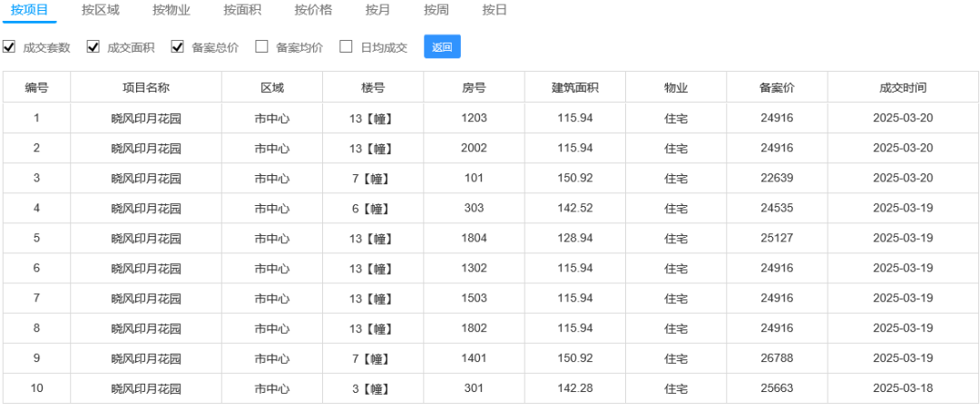Screen dimensions: 980x412
Task: Select room number 1302 cell
Action: click(x=474, y=268)
